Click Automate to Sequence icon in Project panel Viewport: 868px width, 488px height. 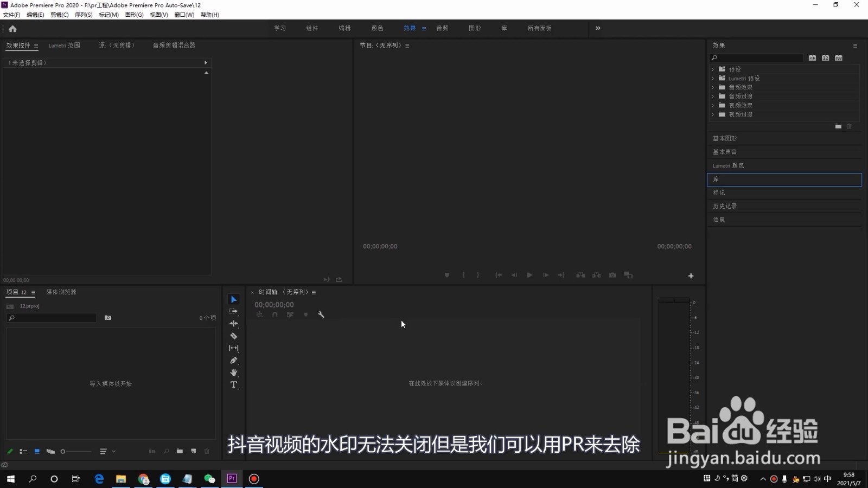pos(152,451)
